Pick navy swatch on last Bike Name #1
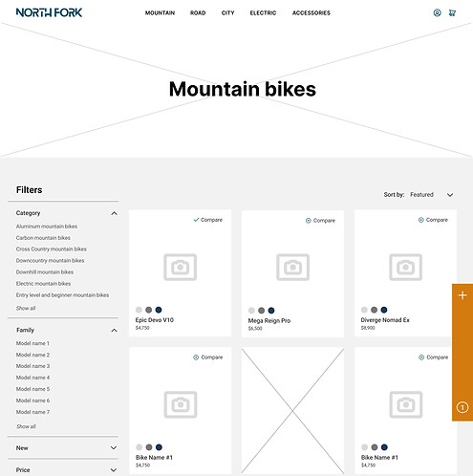The height and width of the screenshot is (476, 473). (x=384, y=447)
